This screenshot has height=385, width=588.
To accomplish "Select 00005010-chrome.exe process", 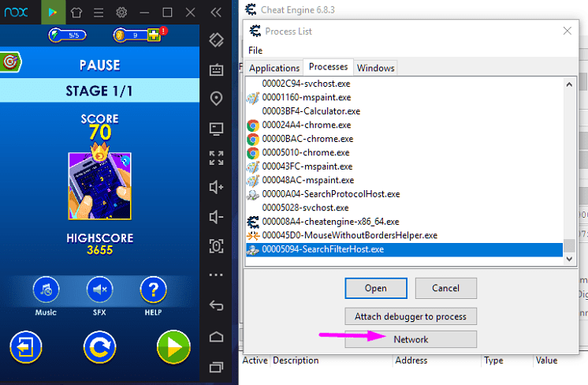I will [404, 153].
